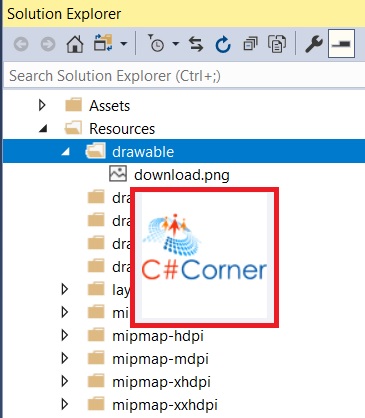Viewport: 365px width, 418px height.
Task: Select the mipmap-xhdpi folder
Action: [161, 382]
